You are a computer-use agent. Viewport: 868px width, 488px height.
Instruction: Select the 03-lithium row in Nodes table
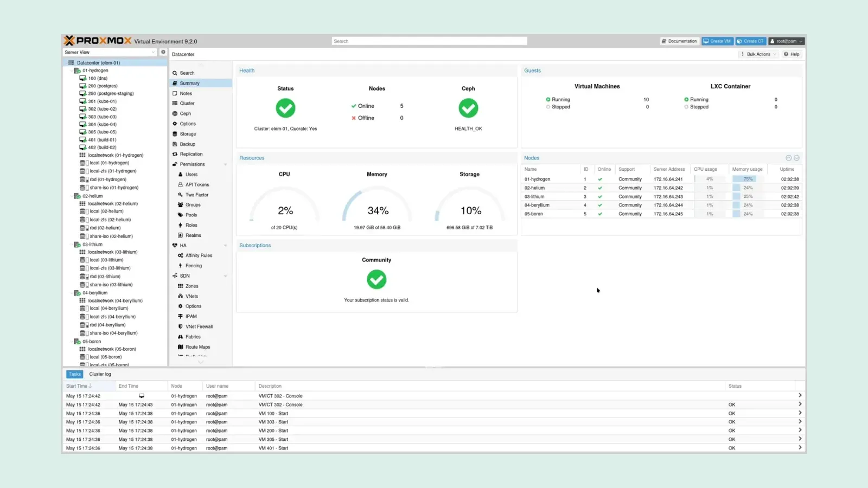click(x=661, y=196)
